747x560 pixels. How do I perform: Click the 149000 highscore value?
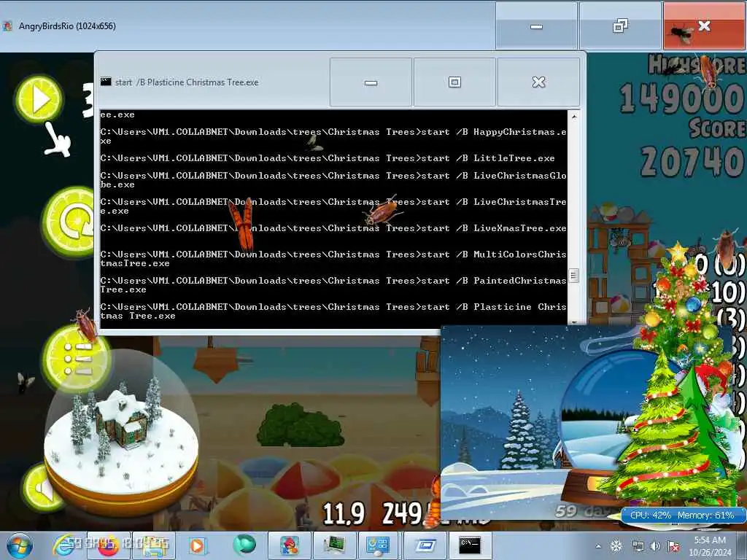[682, 98]
